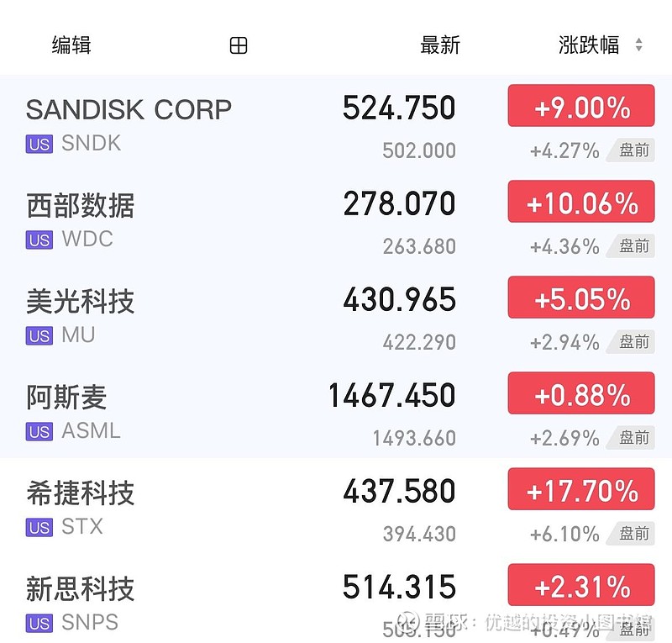
Task: Click the 盘前 tag in 阿斯麦 row
Action: click(x=634, y=437)
